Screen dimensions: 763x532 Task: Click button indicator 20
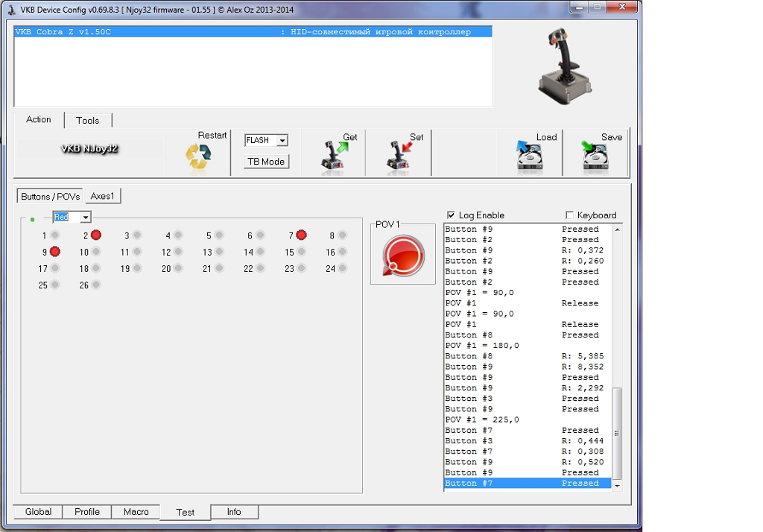pyautogui.click(x=178, y=268)
